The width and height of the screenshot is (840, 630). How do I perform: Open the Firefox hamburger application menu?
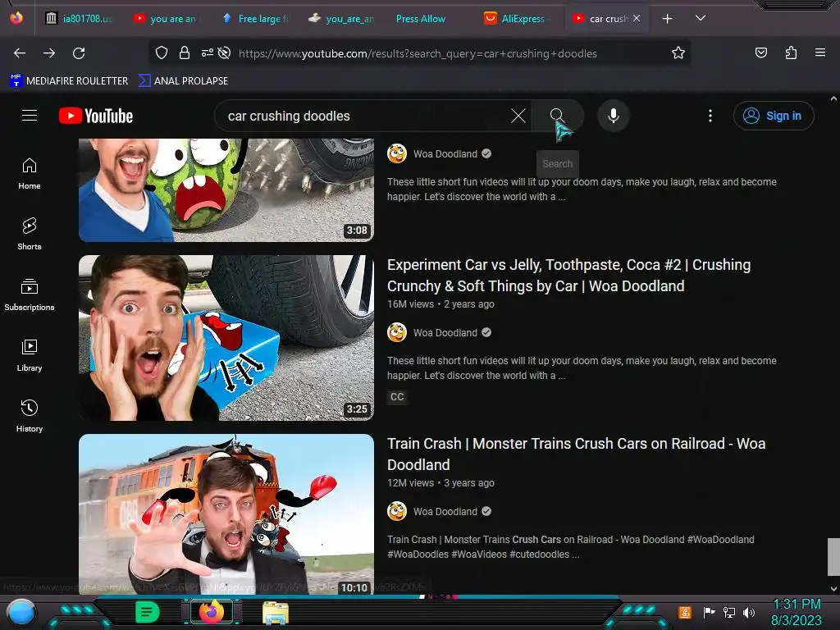[x=819, y=52]
